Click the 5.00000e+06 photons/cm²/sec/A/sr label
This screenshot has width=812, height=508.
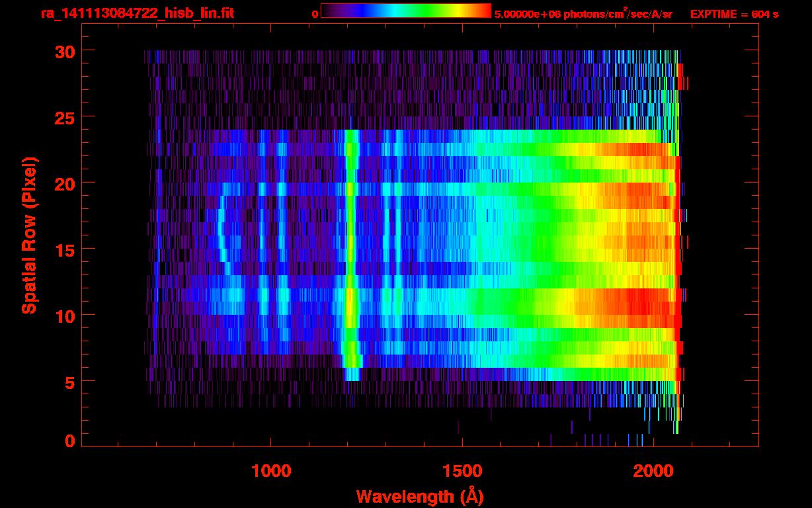583,14
